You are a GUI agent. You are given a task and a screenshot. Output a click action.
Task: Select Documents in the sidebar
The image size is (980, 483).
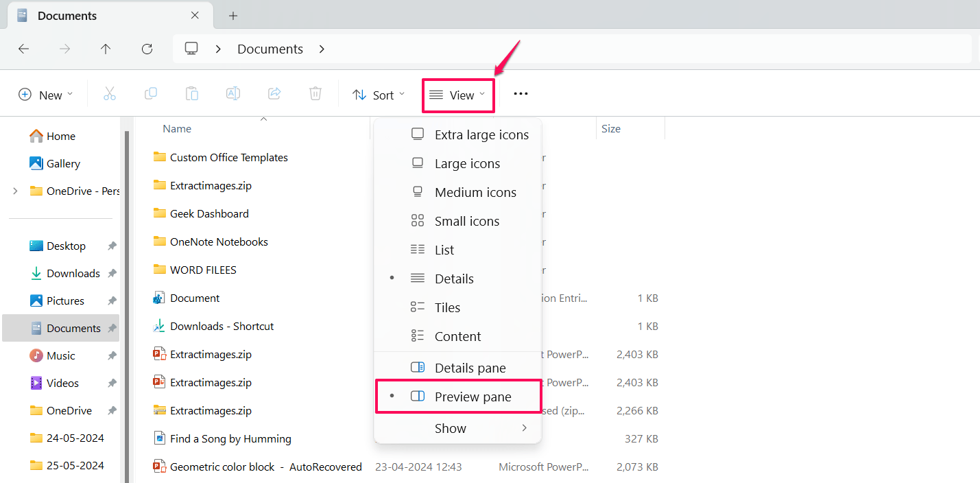tap(60, 328)
